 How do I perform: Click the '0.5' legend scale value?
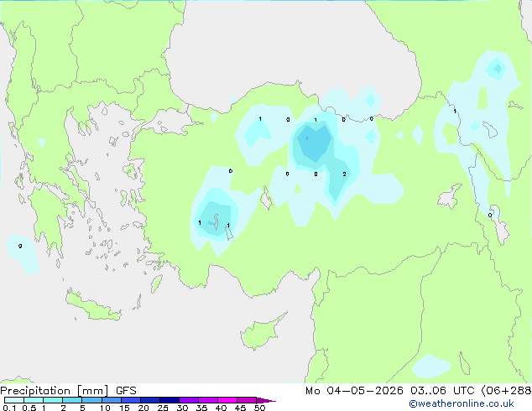(29, 408)
